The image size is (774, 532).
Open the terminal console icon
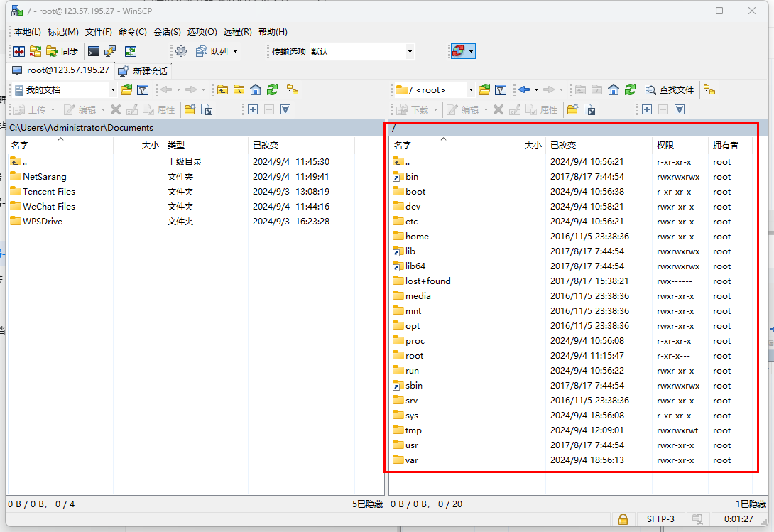pos(93,51)
